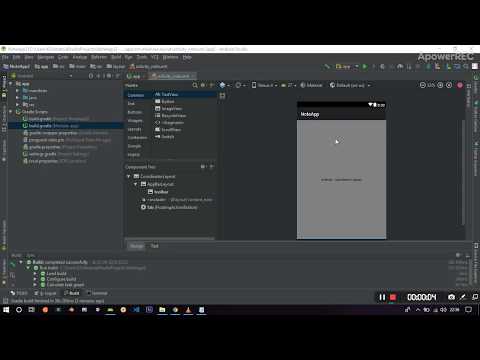Pick TextView from the palette
The height and width of the screenshot is (360, 480).
click(x=167, y=94)
